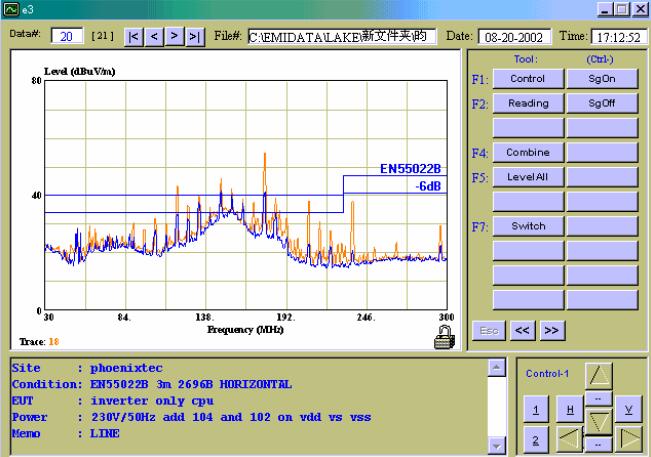Image resolution: width=651 pixels, height=457 pixels.
Task: Select horizontal polarization H button
Action: click(x=570, y=410)
